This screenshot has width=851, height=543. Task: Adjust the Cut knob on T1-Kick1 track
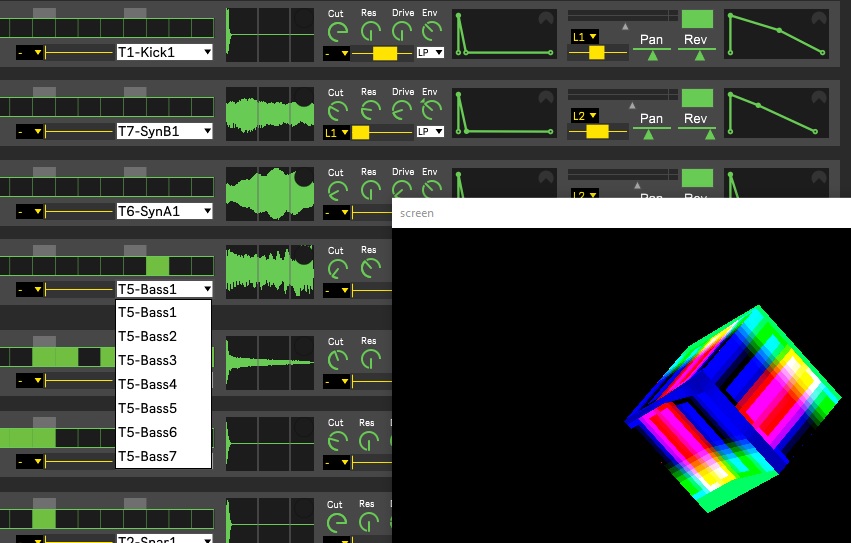[338, 32]
